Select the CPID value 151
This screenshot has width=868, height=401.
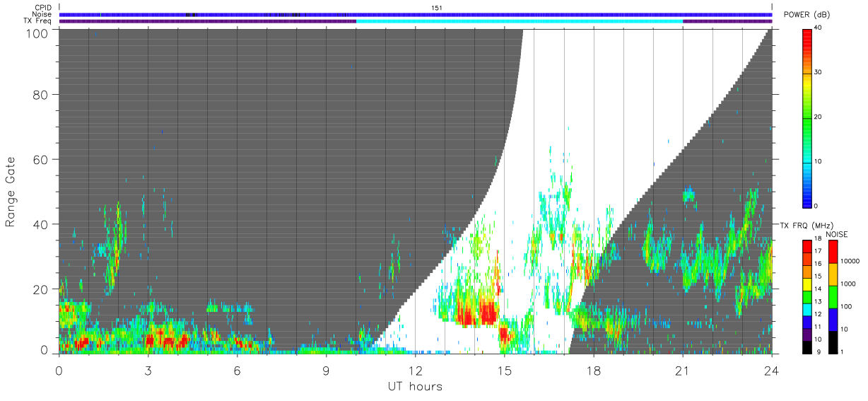437,8
